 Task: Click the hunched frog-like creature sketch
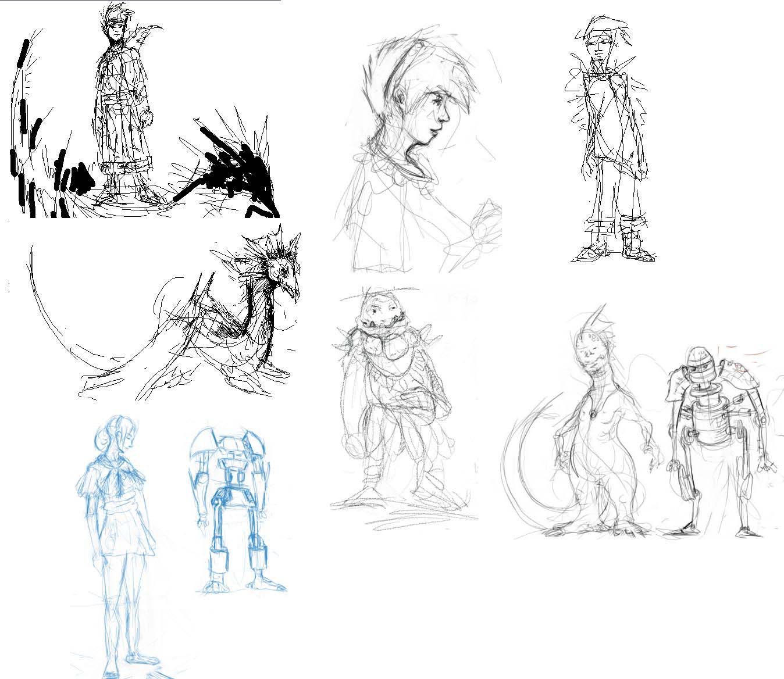click(x=395, y=407)
